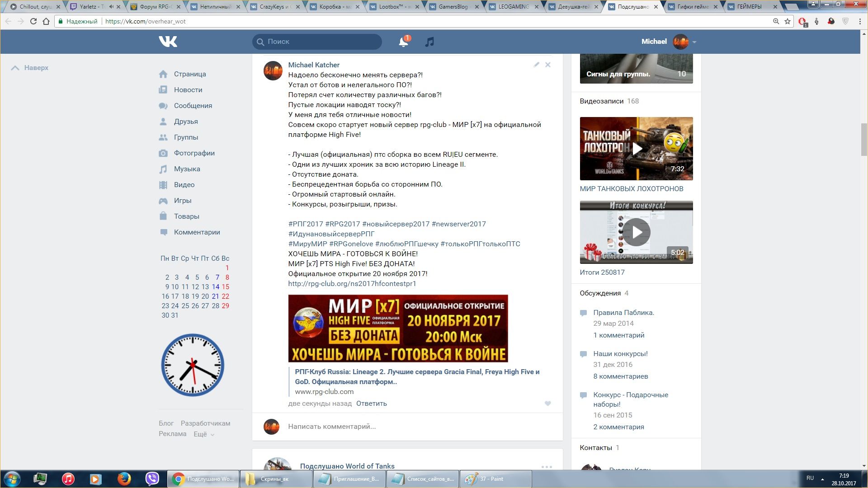This screenshot has height=488, width=868.
Task: Switch to the Форум RPG tab
Action: pos(156,7)
